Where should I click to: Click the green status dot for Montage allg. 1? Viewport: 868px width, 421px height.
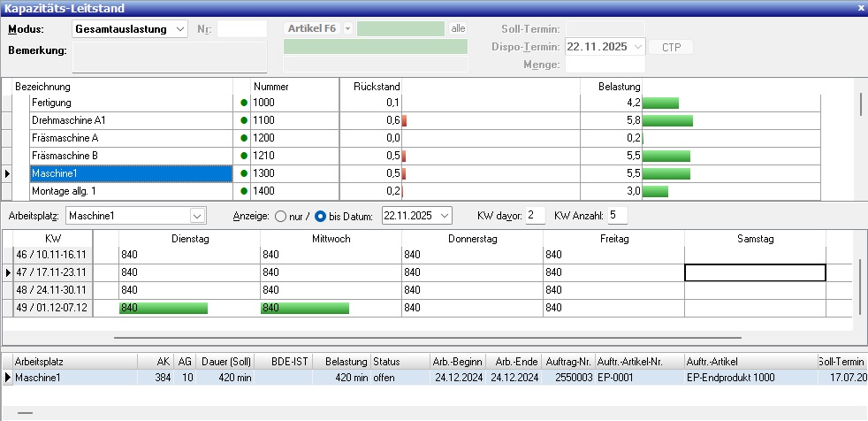pos(244,191)
